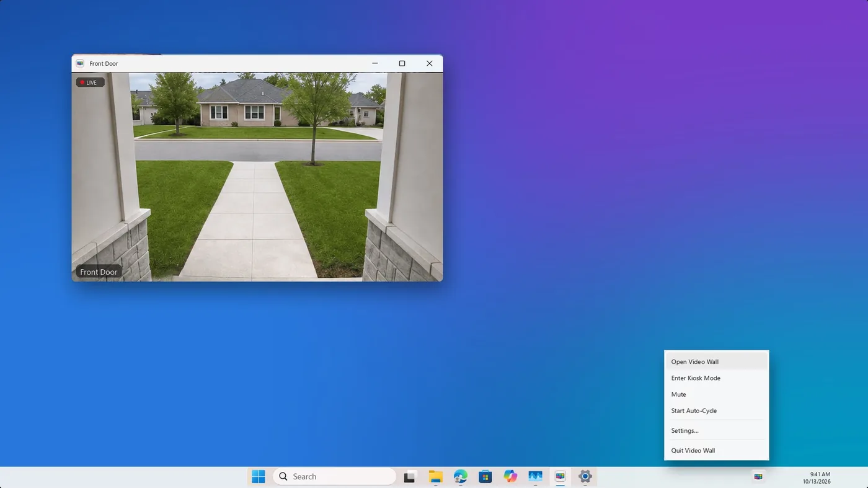This screenshot has width=868, height=488.
Task: Open Microsoft Edge from the taskbar
Action: (460, 476)
